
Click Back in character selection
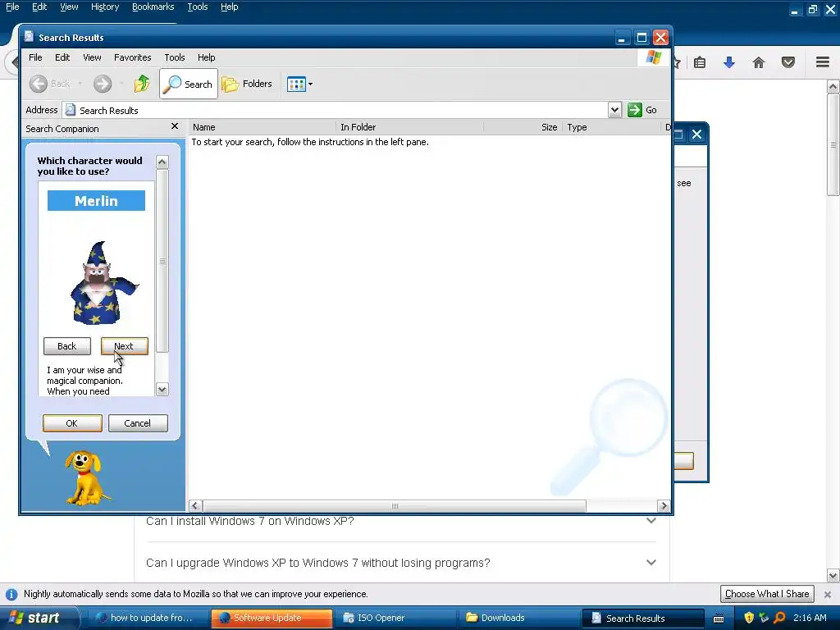[67, 346]
